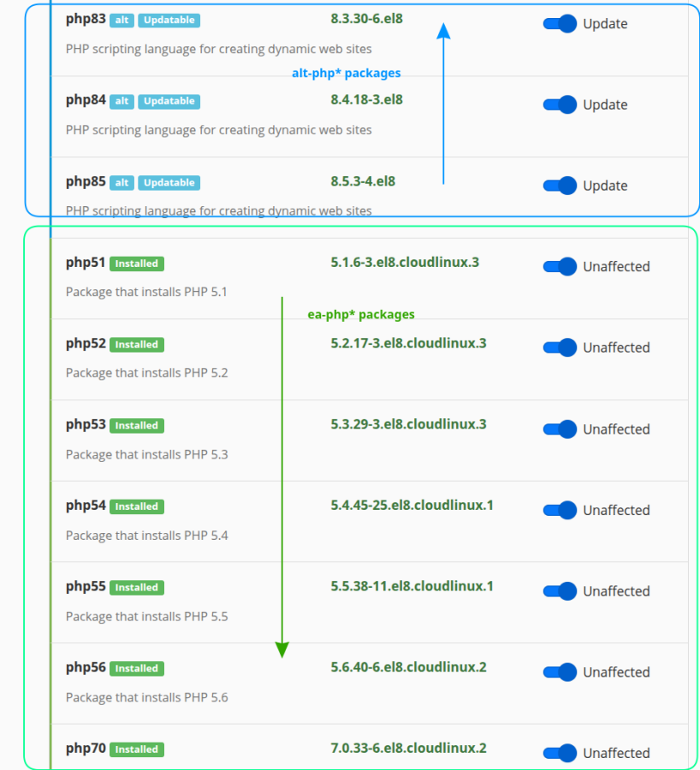Click version 8.4.18-3.el8 for php84
This screenshot has height=770, width=700.
pos(366,100)
